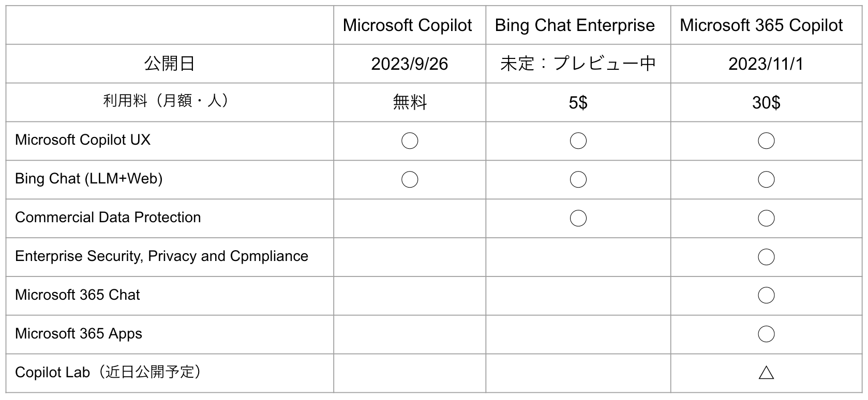The image size is (868, 400).
Task: Select the 5$ price cell
Action: [x=578, y=102]
